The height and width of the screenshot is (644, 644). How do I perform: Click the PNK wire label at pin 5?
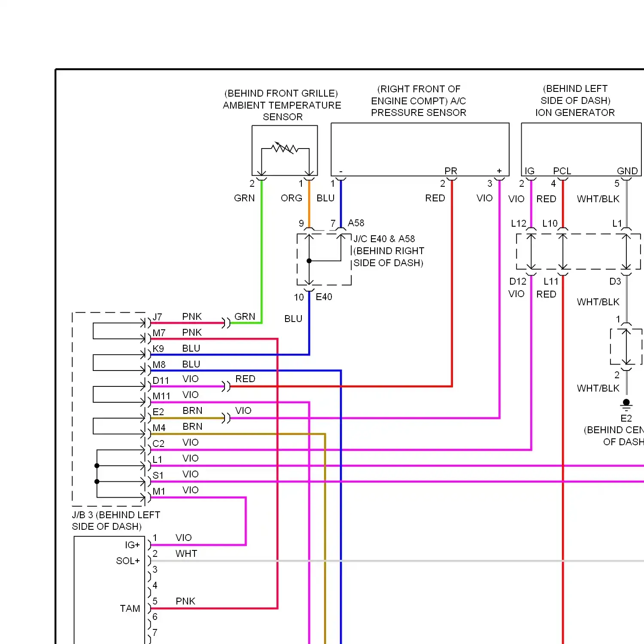[185, 601]
